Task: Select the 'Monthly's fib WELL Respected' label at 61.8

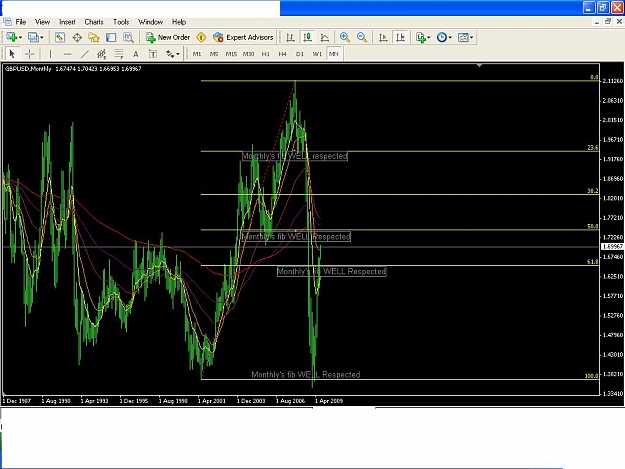Action: (332, 271)
